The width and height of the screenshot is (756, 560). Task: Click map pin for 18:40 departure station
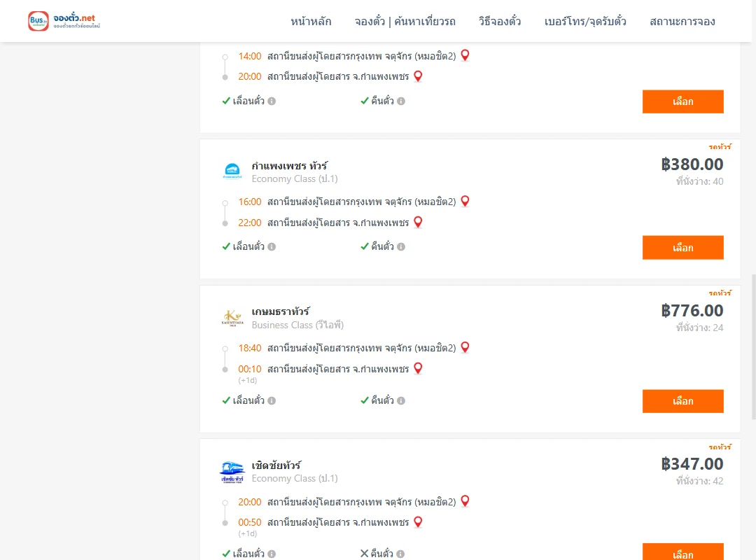[465, 347]
